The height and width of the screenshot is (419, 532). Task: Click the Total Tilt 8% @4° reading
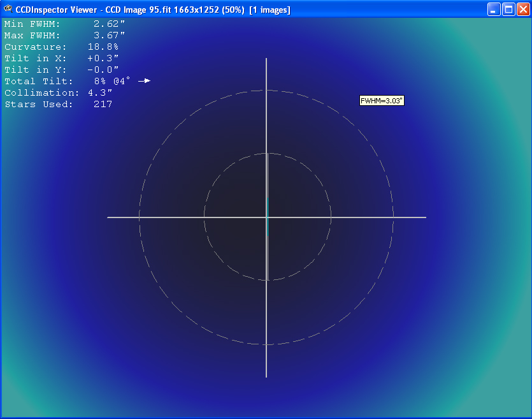pos(67,81)
